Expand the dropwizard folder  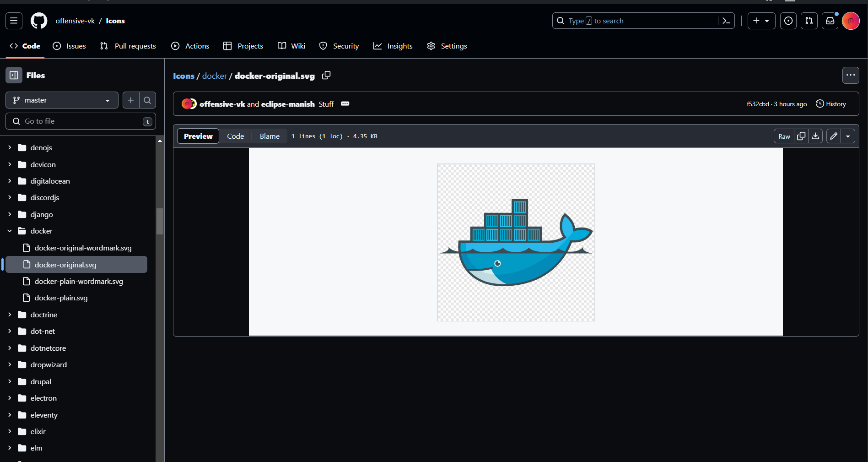point(10,364)
